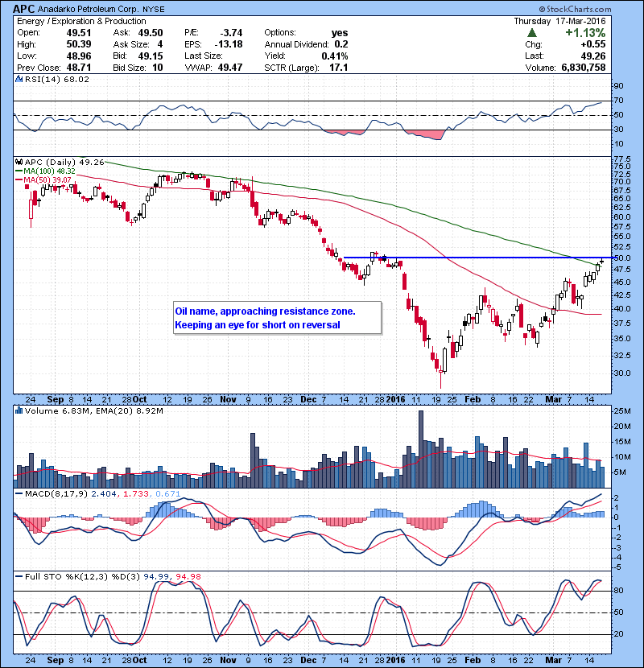Viewport: 644px width, 668px height.
Task: Click the NYSE exchange label
Action: click(x=154, y=10)
